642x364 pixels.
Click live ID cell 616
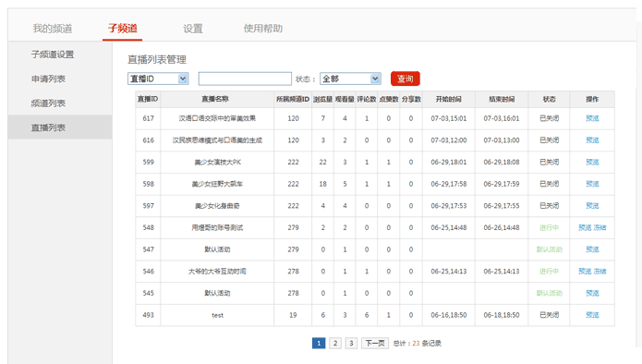[148, 140]
